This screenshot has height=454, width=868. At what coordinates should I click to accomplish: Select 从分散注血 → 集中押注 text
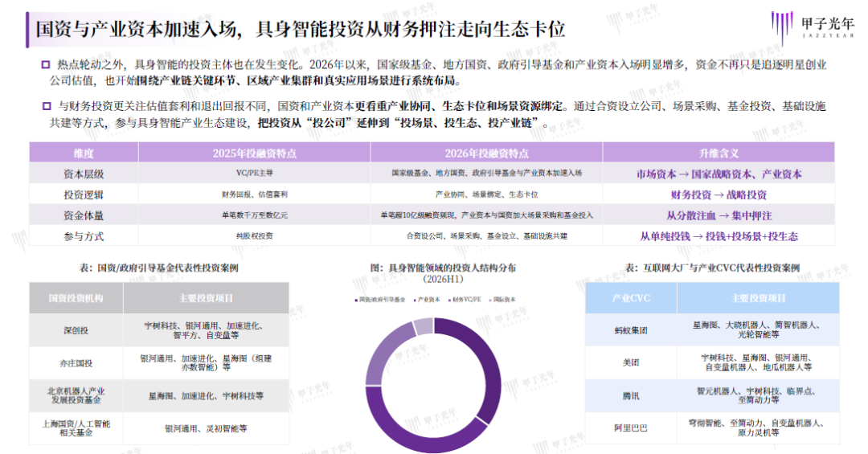[719, 215]
